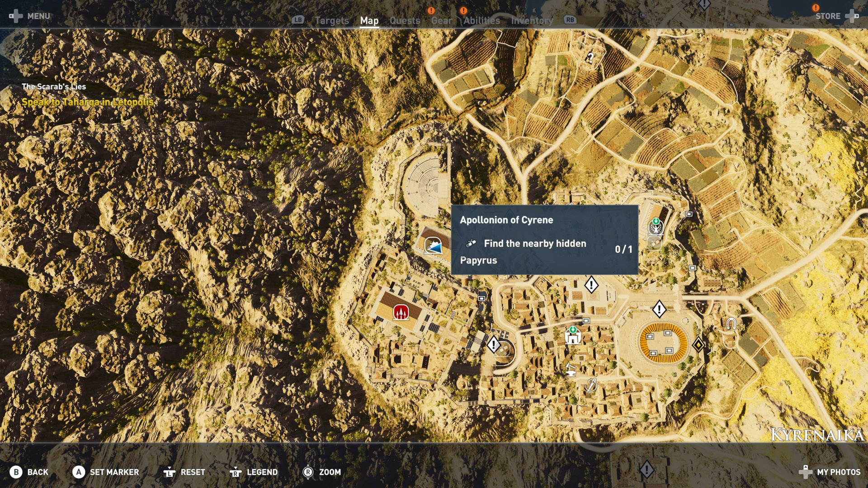Click the LB bumper icon
This screenshot has height=488, width=868.
point(298,20)
